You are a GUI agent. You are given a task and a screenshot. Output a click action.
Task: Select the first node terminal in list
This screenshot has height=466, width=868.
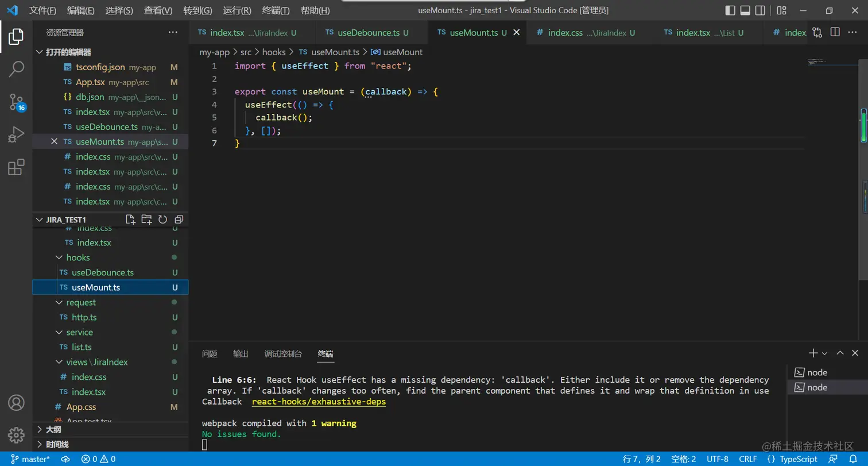[827, 372]
